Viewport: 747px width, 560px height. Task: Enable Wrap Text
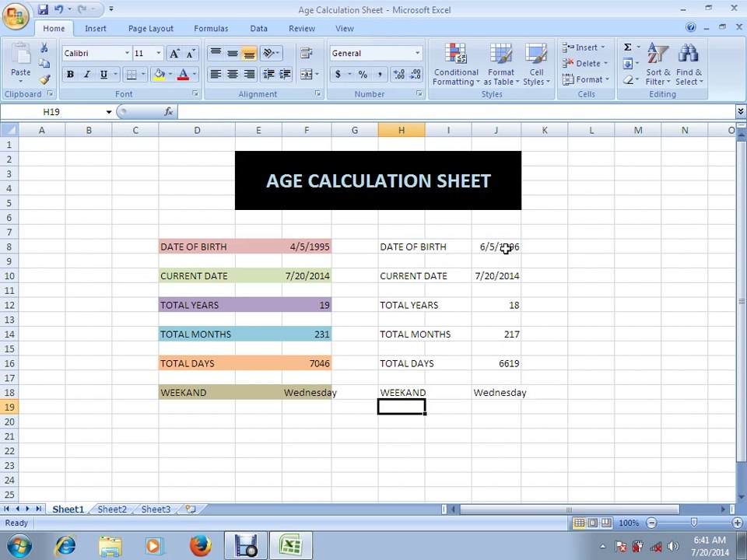pyautogui.click(x=306, y=53)
